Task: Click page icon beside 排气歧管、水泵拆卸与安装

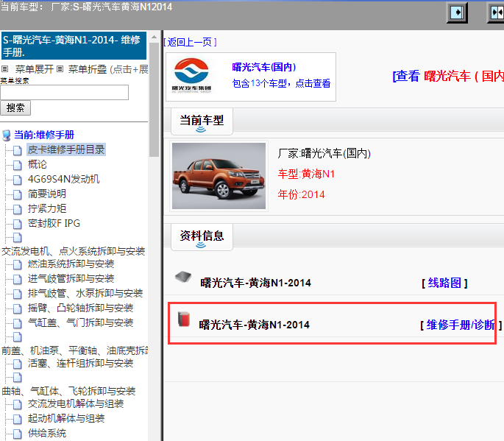Action: [17, 294]
